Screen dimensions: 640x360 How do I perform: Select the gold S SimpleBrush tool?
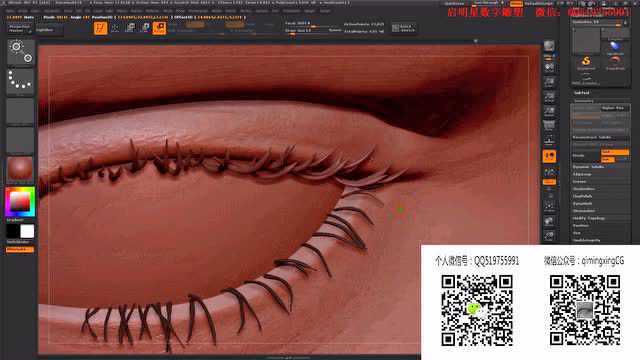[x=586, y=63]
